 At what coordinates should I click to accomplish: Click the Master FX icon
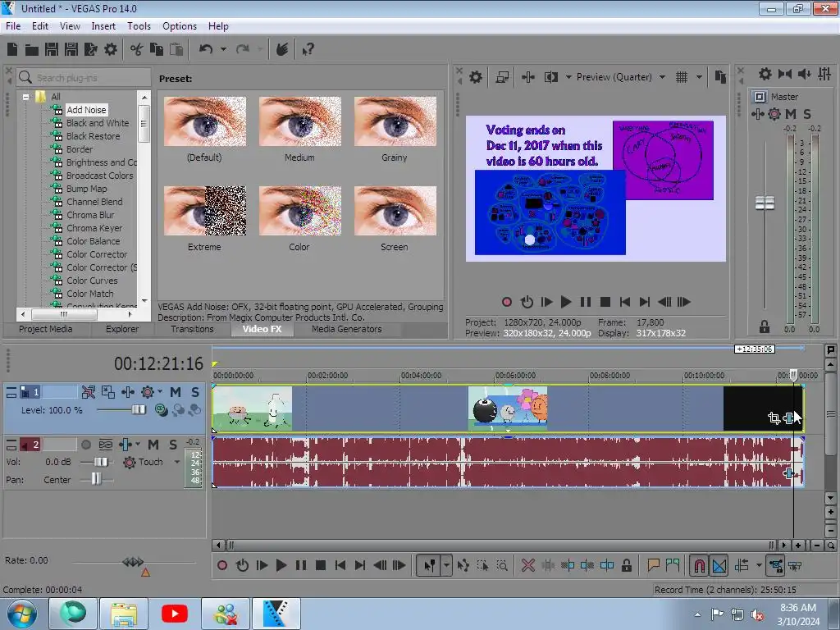[757, 113]
